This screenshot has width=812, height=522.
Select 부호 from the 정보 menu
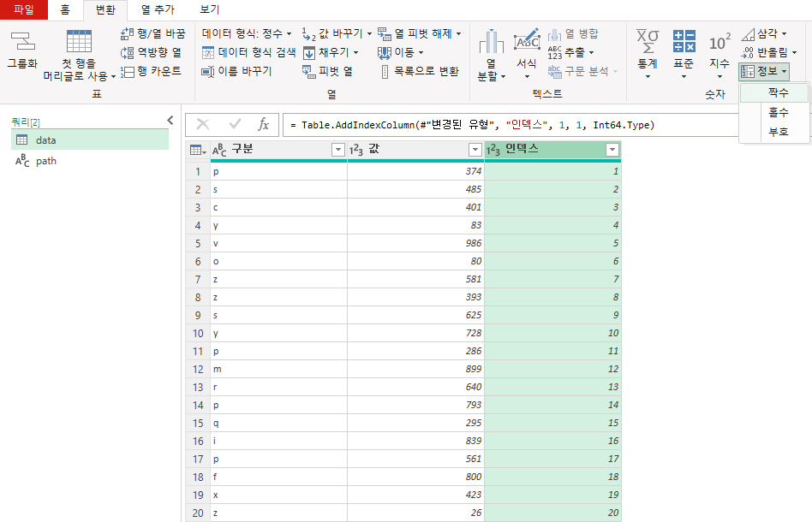point(774,132)
